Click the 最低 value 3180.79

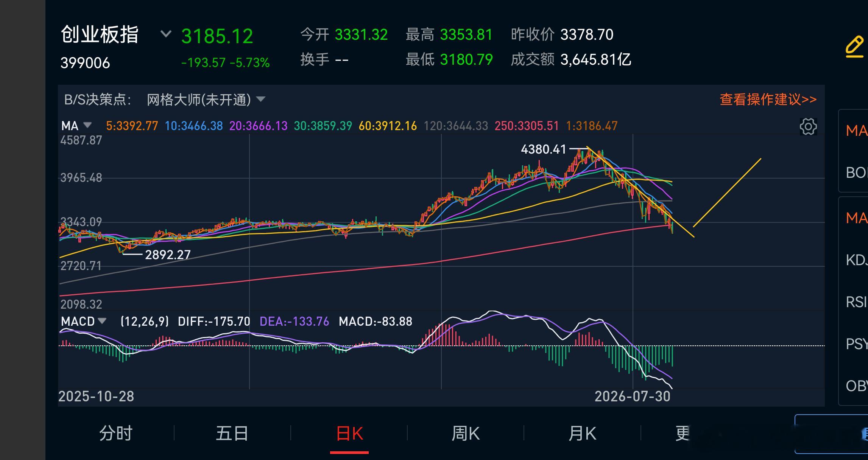click(x=466, y=60)
